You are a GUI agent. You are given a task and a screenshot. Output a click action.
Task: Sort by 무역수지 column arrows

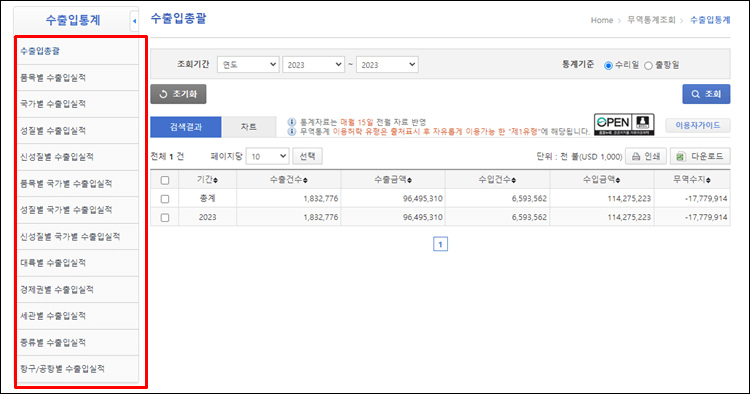tap(708, 180)
